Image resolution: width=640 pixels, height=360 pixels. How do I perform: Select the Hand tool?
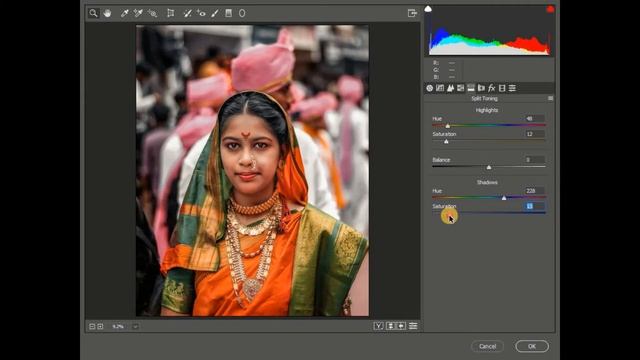tap(107, 13)
